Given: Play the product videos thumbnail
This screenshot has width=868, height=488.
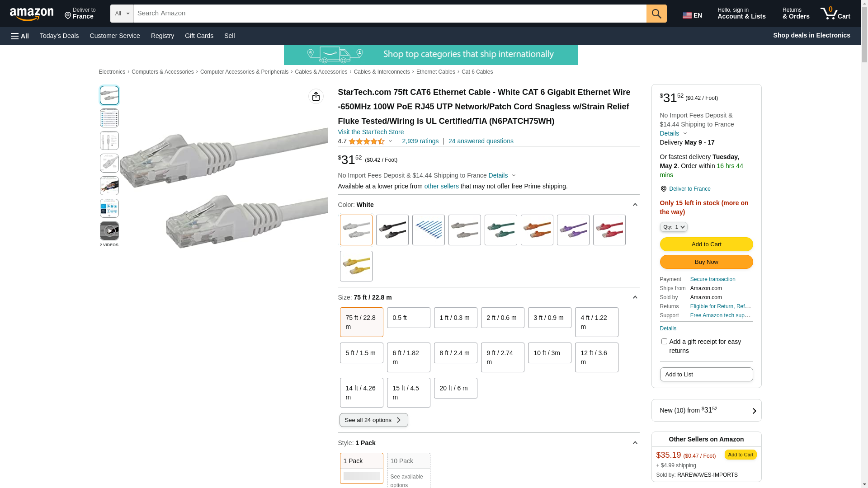Looking at the screenshot, I should point(109,231).
